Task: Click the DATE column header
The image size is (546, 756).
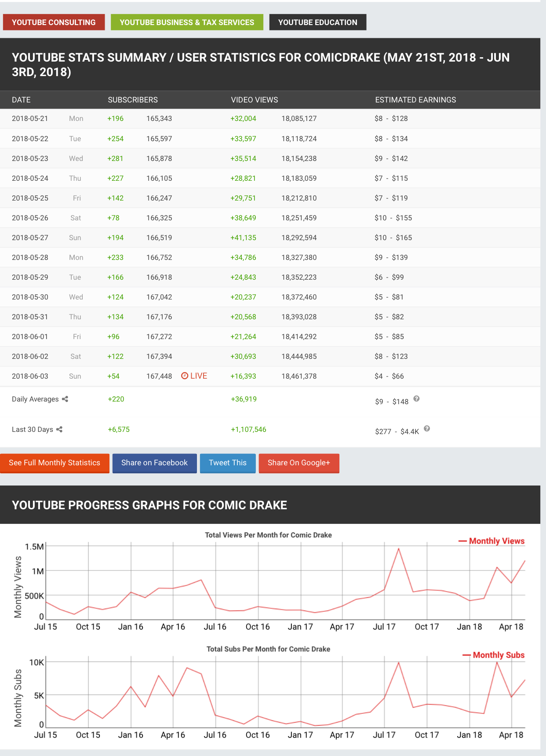Action: 21,100
